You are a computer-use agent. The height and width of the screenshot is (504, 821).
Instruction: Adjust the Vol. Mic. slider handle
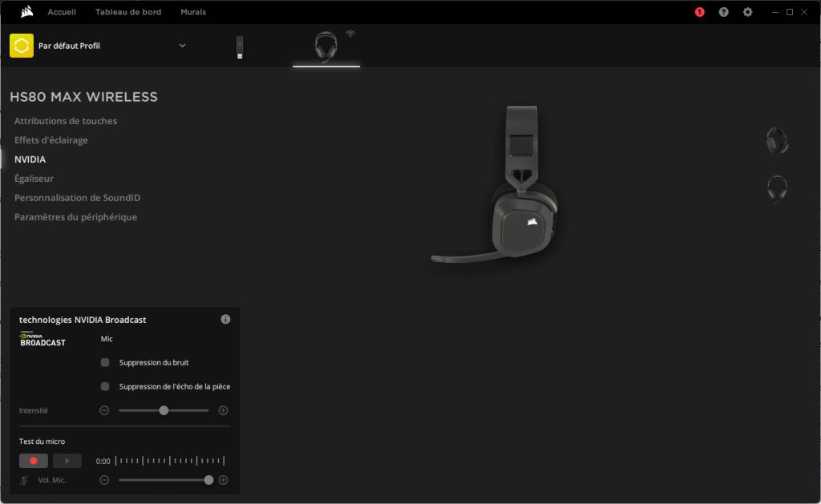[208, 480]
